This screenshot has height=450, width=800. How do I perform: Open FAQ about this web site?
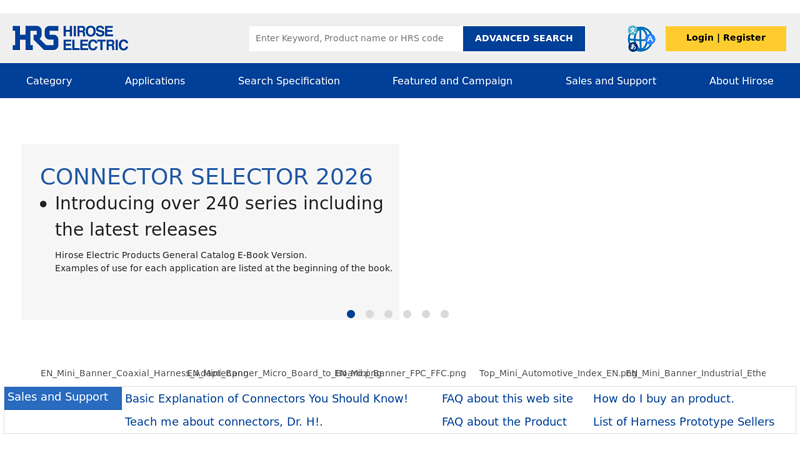507,398
